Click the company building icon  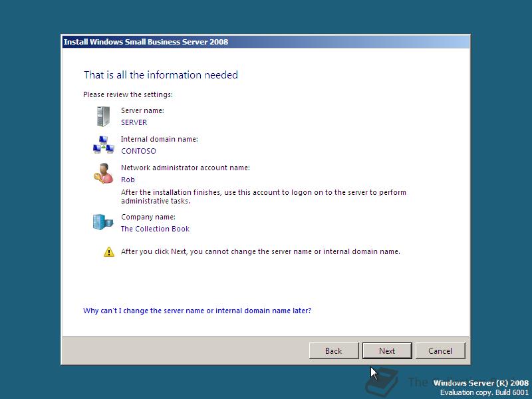coord(103,222)
